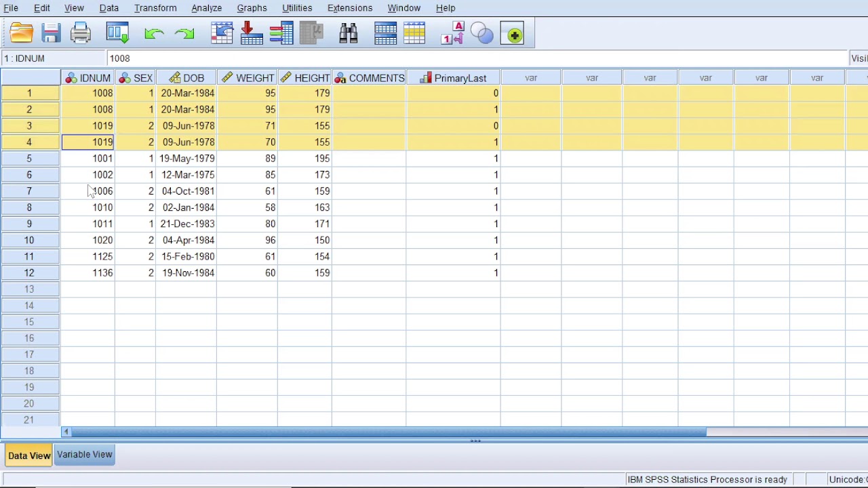
Task: Select the HEIGHT column header
Action: point(305,78)
